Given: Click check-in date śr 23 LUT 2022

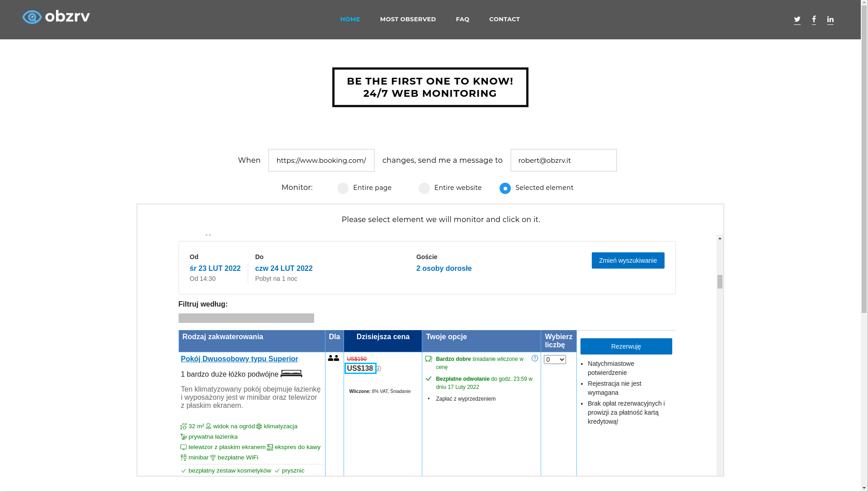Looking at the screenshot, I should pyautogui.click(x=215, y=268).
